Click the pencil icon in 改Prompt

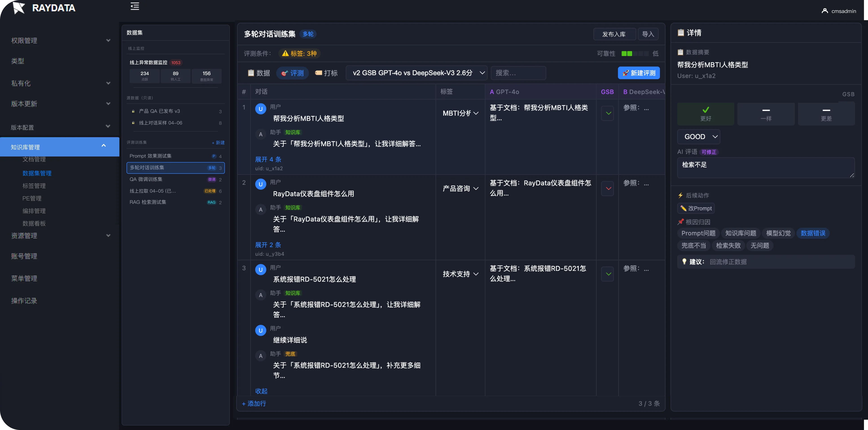click(x=683, y=208)
